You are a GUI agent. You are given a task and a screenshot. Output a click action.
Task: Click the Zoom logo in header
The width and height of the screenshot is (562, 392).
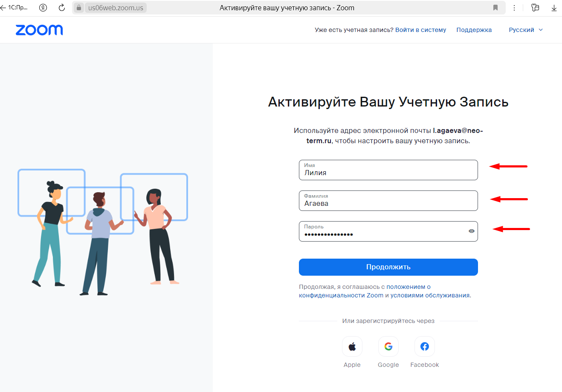(x=39, y=30)
